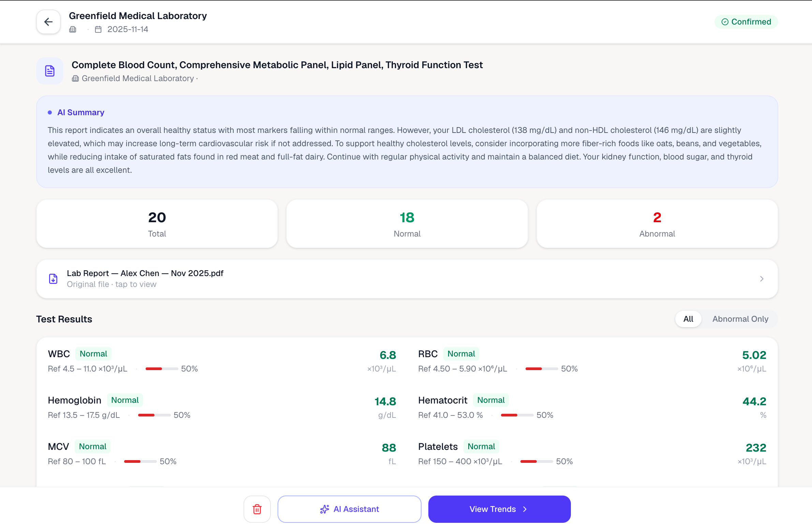Click the Platelets test name

pyautogui.click(x=438, y=446)
